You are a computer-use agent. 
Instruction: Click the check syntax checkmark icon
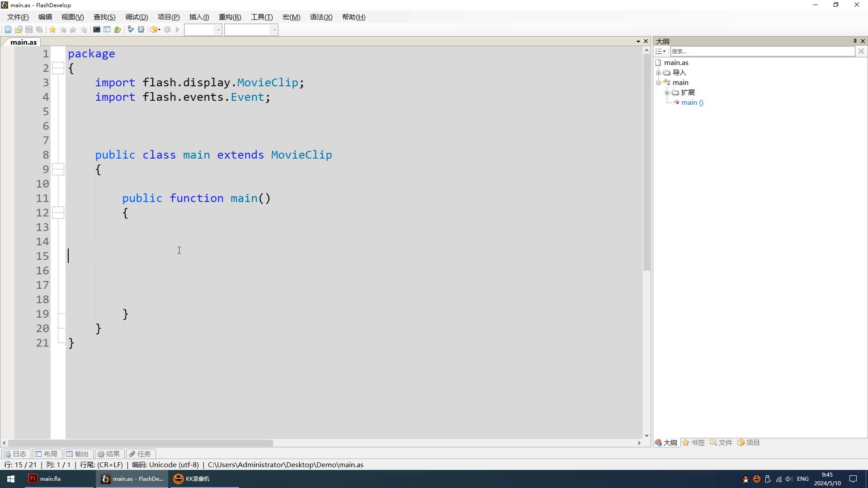131,30
